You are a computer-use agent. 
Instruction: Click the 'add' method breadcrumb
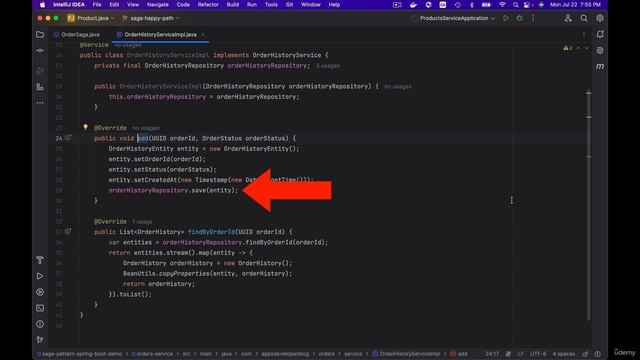(x=459, y=354)
